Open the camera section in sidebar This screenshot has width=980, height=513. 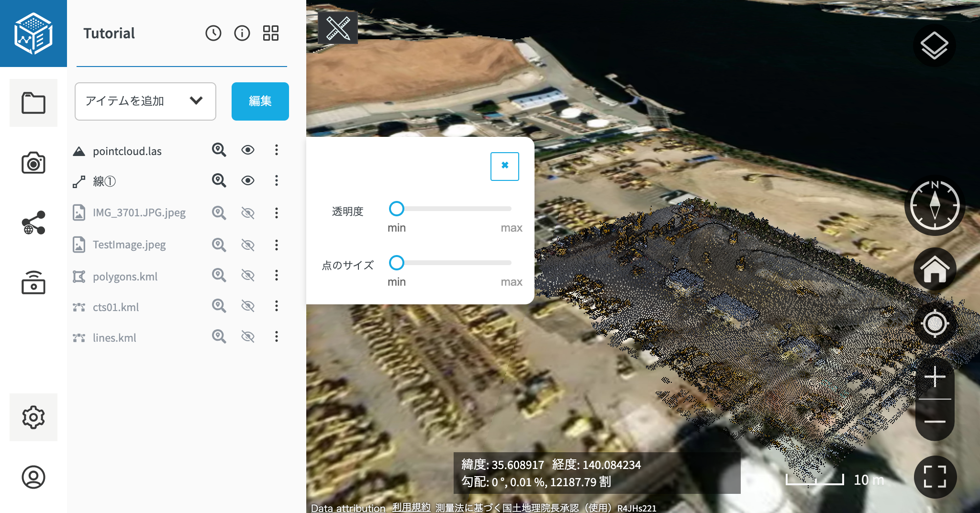(33, 163)
